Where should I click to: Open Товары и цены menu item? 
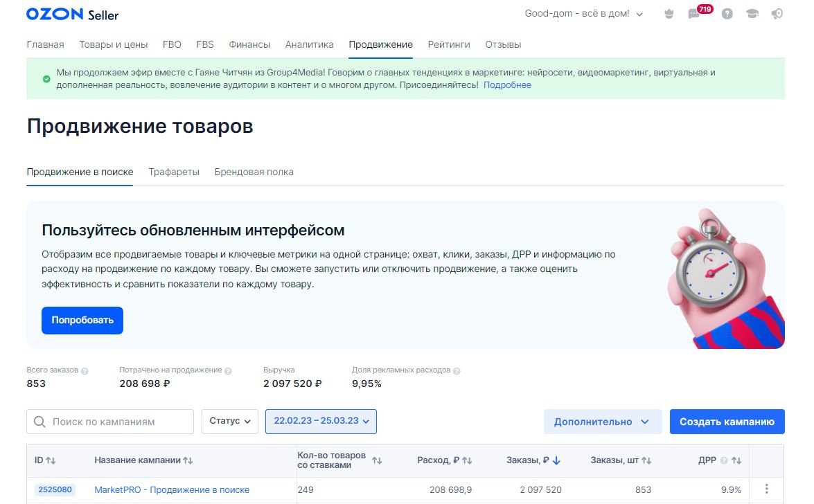(113, 44)
